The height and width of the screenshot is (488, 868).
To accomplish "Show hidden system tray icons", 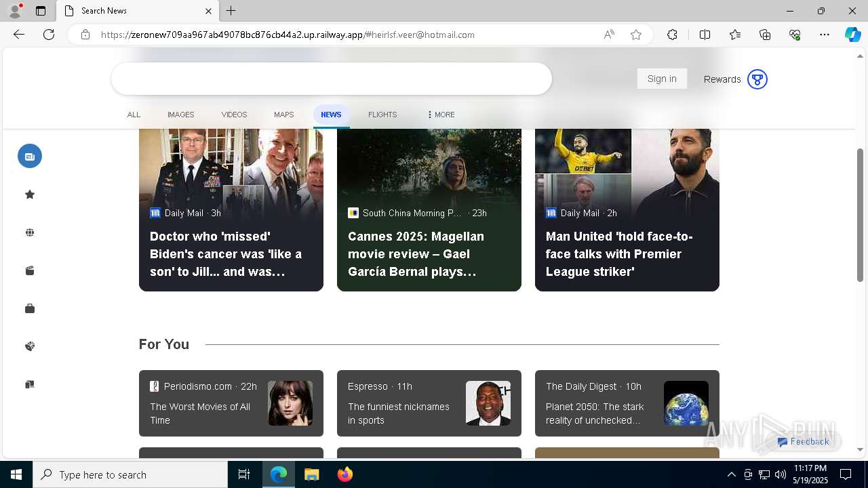I will [731, 474].
